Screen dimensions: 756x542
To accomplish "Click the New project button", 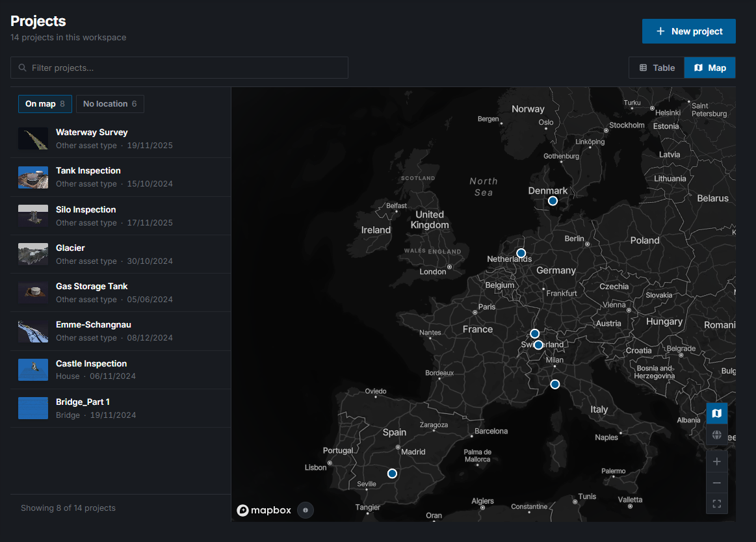I will [688, 31].
